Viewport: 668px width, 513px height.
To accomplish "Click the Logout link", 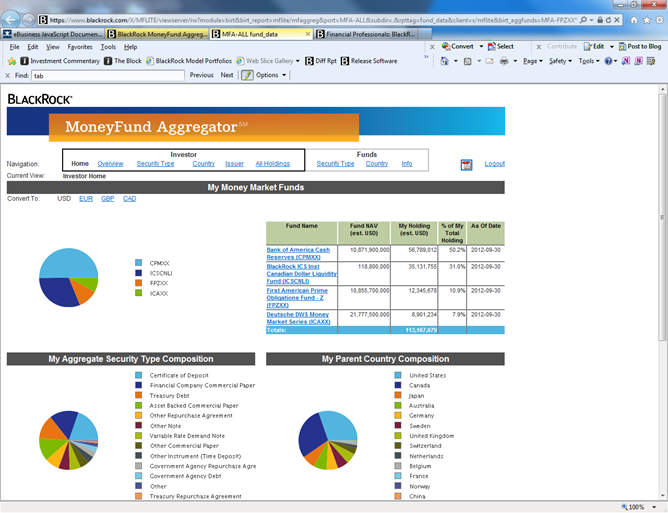I will [x=494, y=164].
